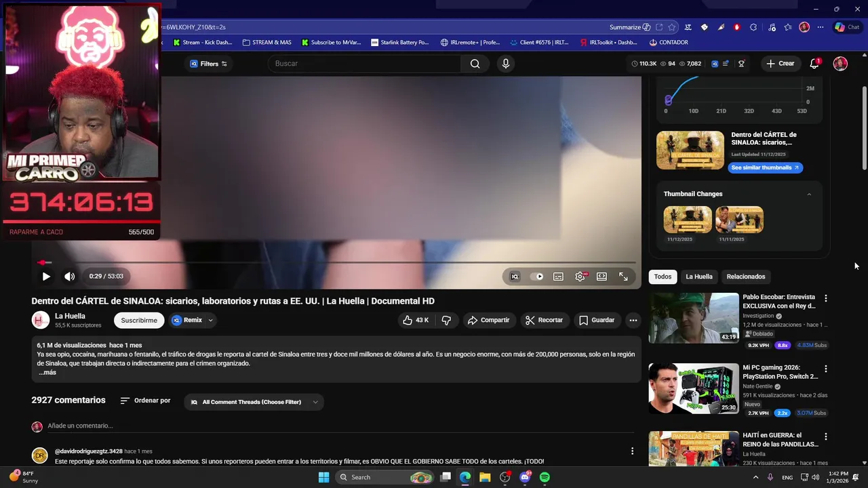Click See similar thumbnails button
Image resolution: width=868 pixels, height=488 pixels.
[x=765, y=167]
